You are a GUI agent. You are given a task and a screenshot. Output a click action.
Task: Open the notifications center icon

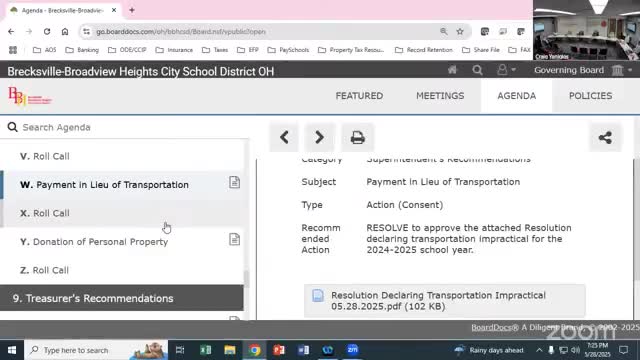(624, 350)
